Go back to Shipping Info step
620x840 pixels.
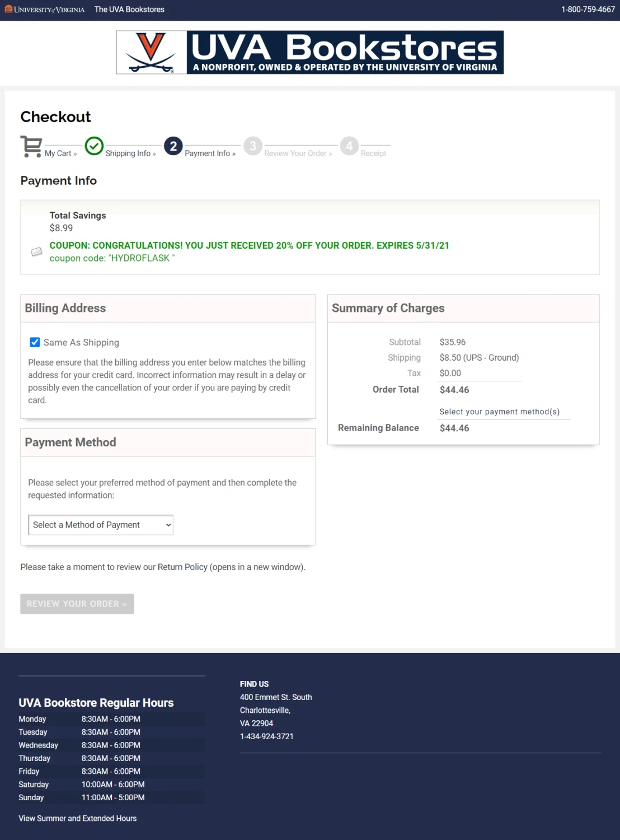pyautogui.click(x=130, y=153)
